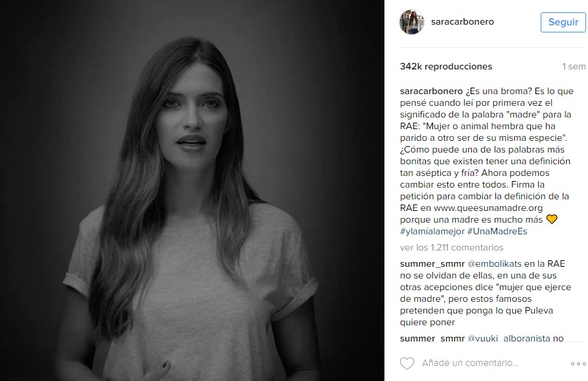Play the video of the woman
588x381 pixels.
point(192,190)
